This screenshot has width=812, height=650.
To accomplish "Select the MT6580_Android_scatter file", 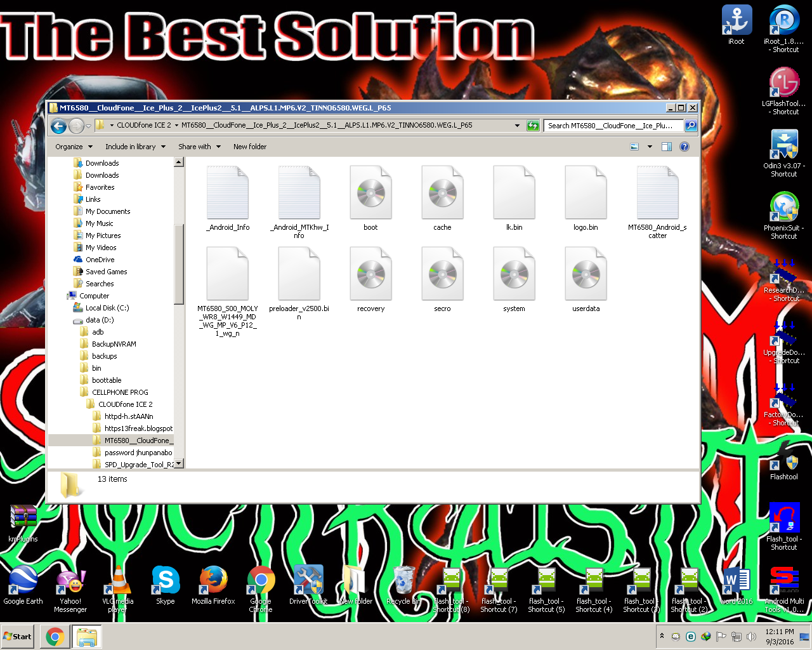I will pyautogui.click(x=657, y=202).
